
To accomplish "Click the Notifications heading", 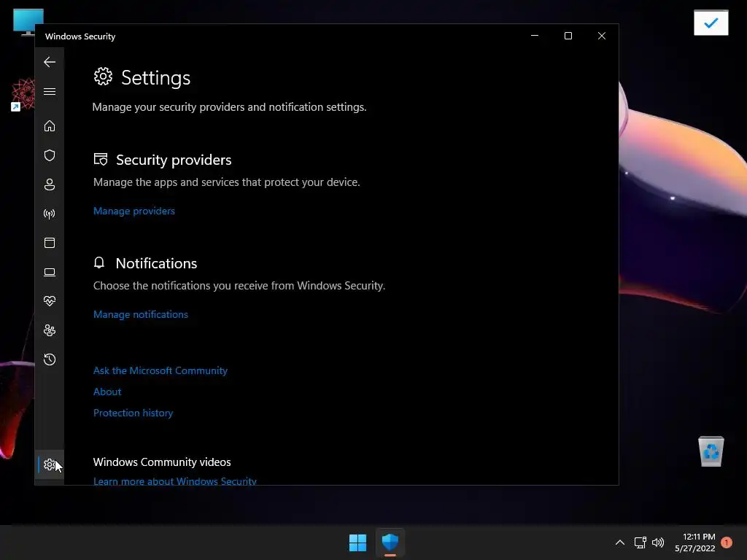I will (156, 263).
